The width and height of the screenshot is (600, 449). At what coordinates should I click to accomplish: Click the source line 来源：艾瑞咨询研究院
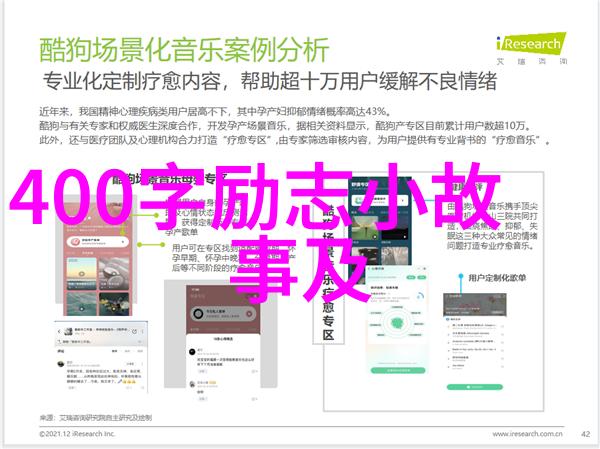tap(96, 418)
